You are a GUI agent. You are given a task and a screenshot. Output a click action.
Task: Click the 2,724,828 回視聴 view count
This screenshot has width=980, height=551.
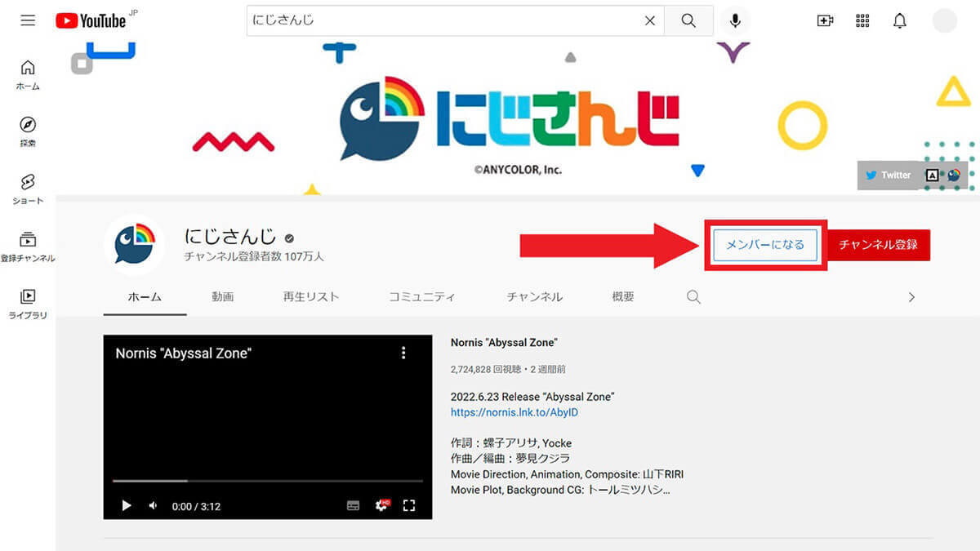[x=488, y=369]
